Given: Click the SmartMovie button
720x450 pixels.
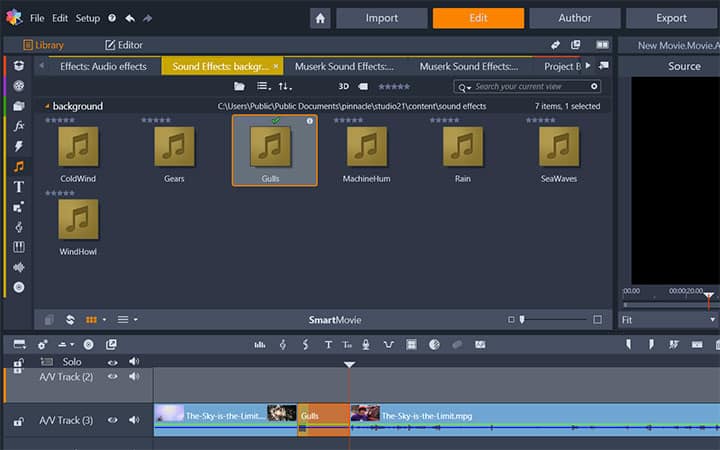Looking at the screenshot, I should click(335, 320).
